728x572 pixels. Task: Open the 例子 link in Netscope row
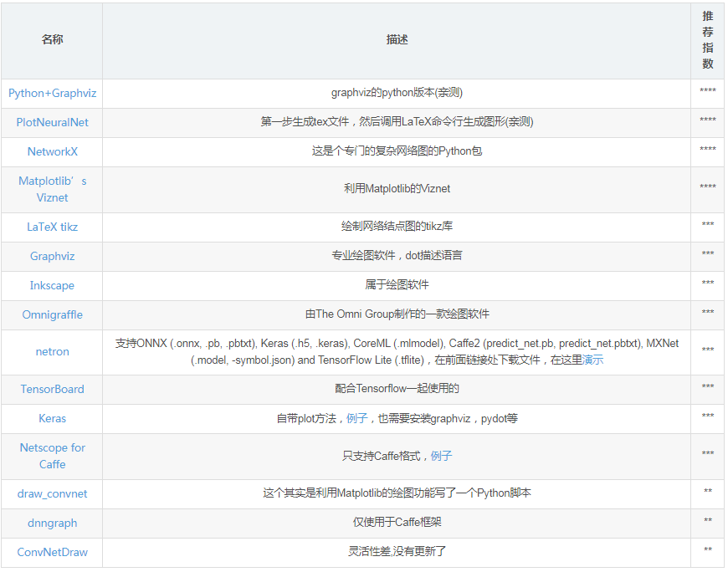[x=441, y=456]
